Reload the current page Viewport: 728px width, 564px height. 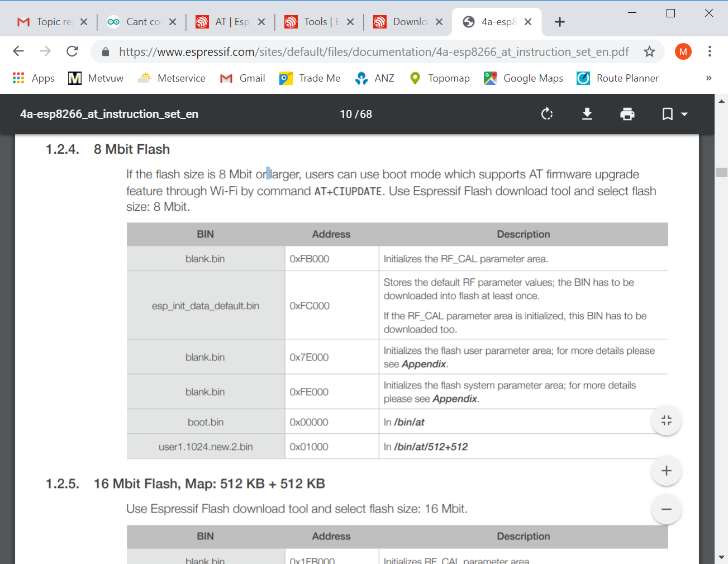point(72,51)
